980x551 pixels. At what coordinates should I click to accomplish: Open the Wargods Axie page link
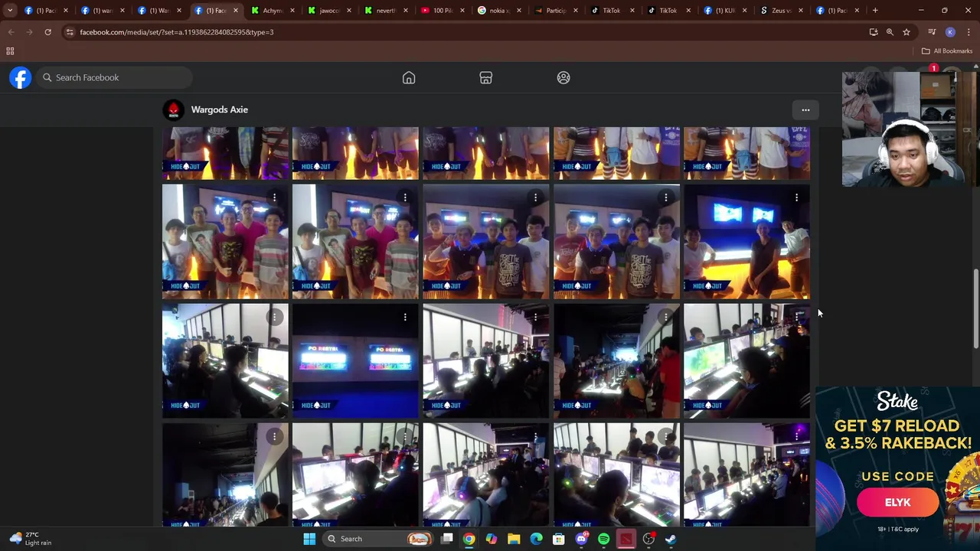[x=219, y=109]
